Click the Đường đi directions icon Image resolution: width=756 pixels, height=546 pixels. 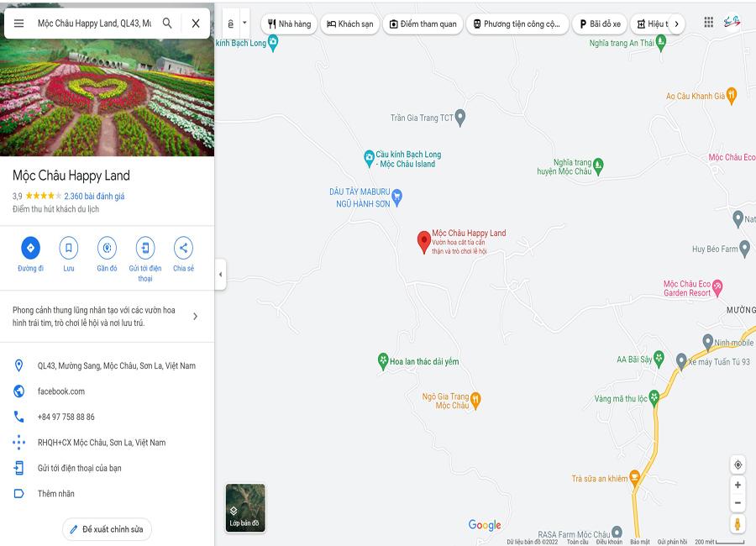pos(30,248)
